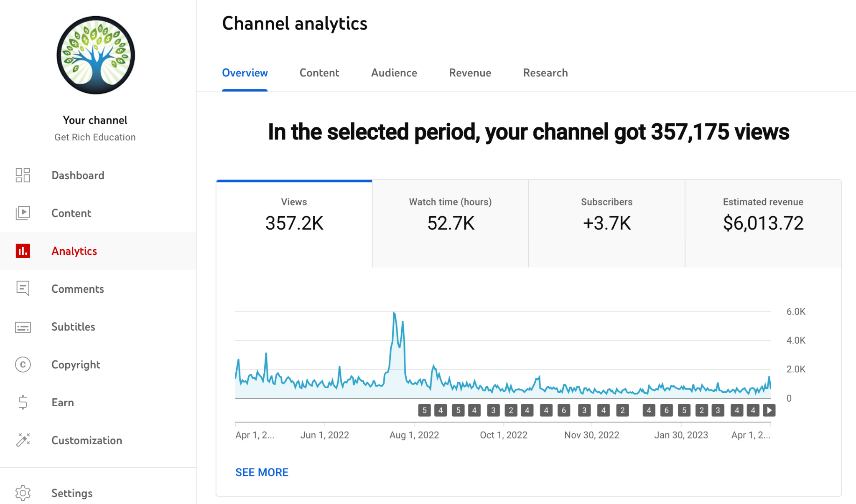Click the first video marker labeled 6
The width and height of the screenshot is (856, 504).
[x=564, y=410]
